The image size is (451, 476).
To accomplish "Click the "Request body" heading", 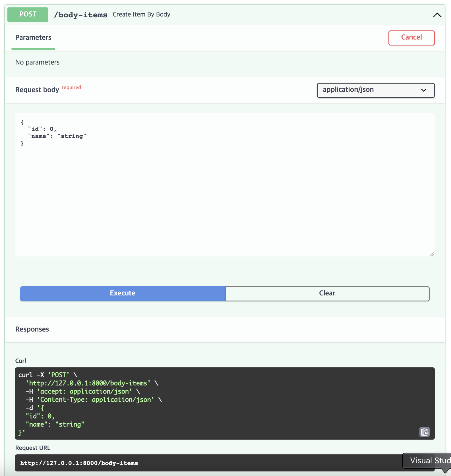I will 37,90.
